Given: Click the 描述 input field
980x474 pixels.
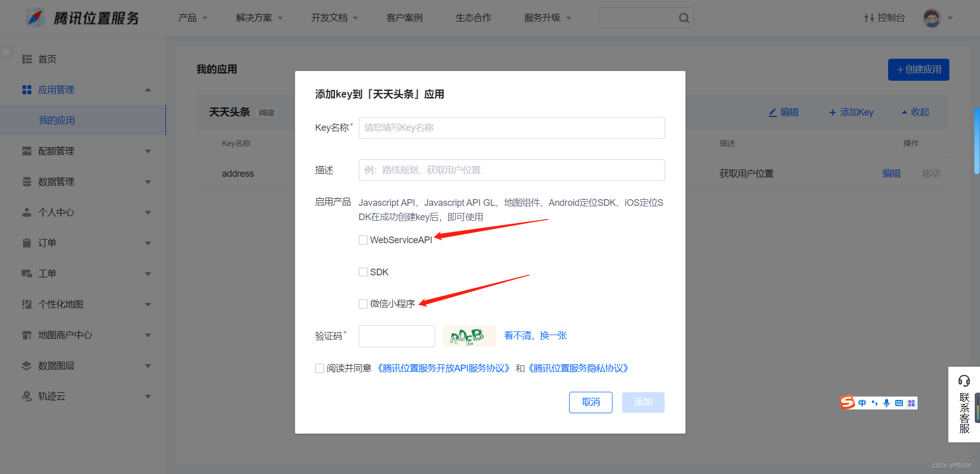Looking at the screenshot, I should tap(511, 170).
